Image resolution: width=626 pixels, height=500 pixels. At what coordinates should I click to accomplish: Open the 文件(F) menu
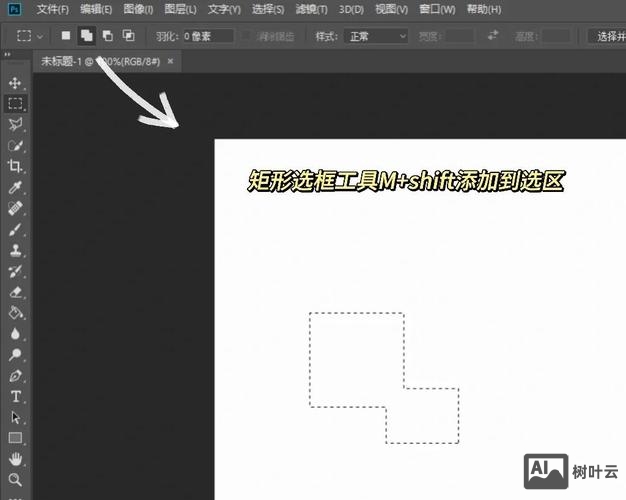[x=53, y=9]
